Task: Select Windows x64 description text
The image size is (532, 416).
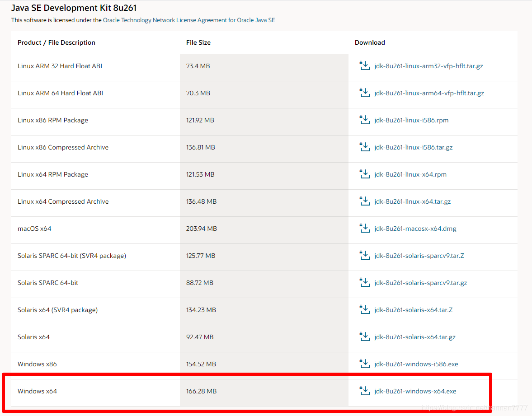Action: [x=38, y=391]
